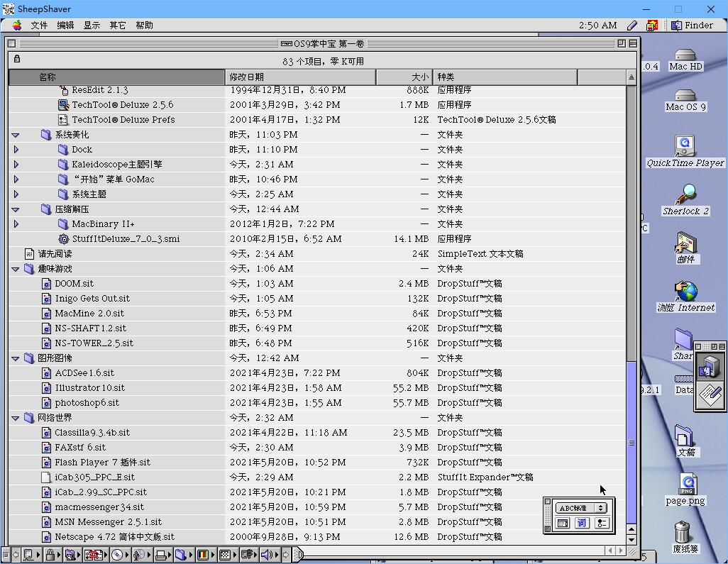728x564 pixels.
Task: Collapse the 系统美化 folder triangle
Action: [16, 135]
